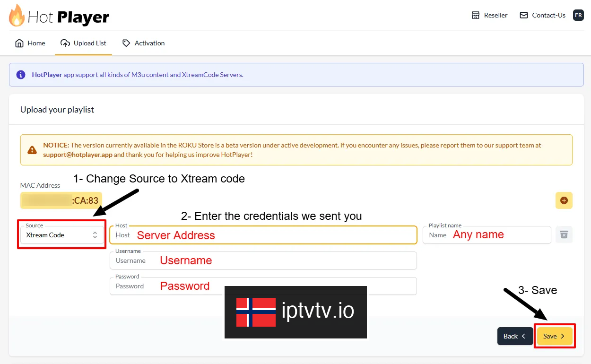591x364 pixels.
Task: Go to the Activation tab
Action: [x=143, y=43]
